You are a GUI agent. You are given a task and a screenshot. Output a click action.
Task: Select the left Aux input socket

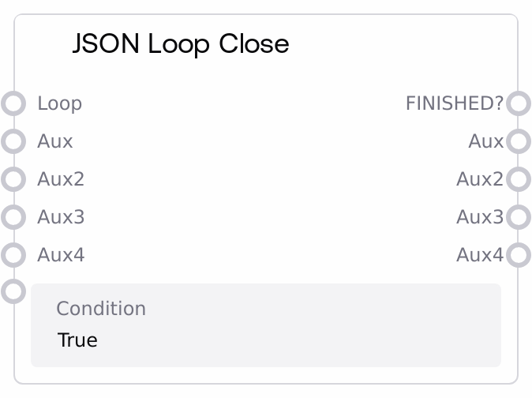[x=14, y=141]
